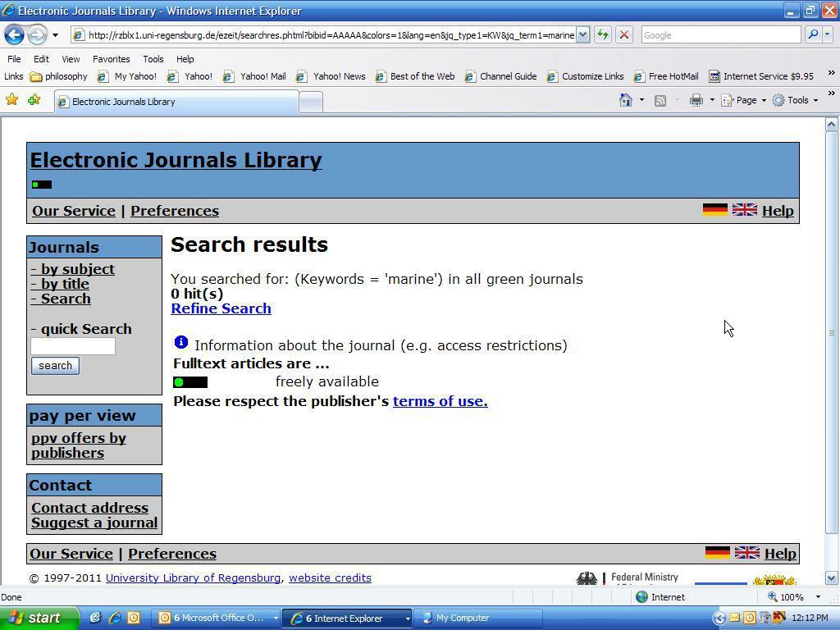840x630 pixels.
Task: Open the Tools command bar menu
Action: [795, 100]
